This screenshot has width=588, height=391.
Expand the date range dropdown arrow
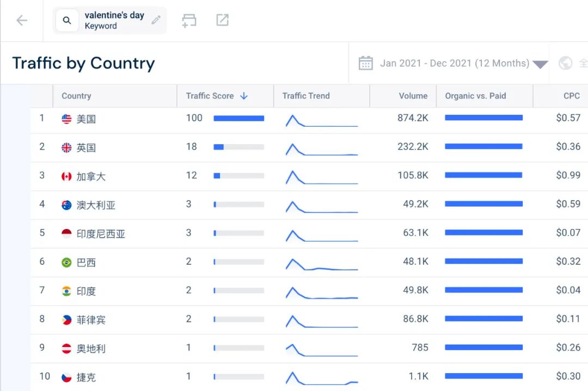540,64
